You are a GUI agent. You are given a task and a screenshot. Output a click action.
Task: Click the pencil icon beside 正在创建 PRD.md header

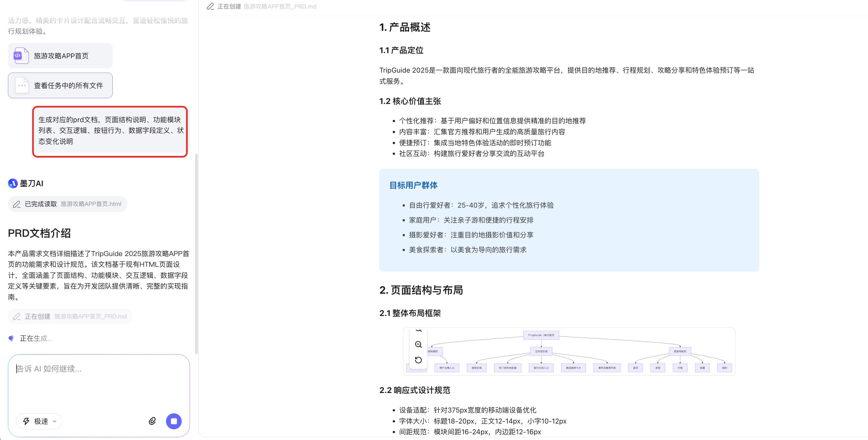click(210, 6)
